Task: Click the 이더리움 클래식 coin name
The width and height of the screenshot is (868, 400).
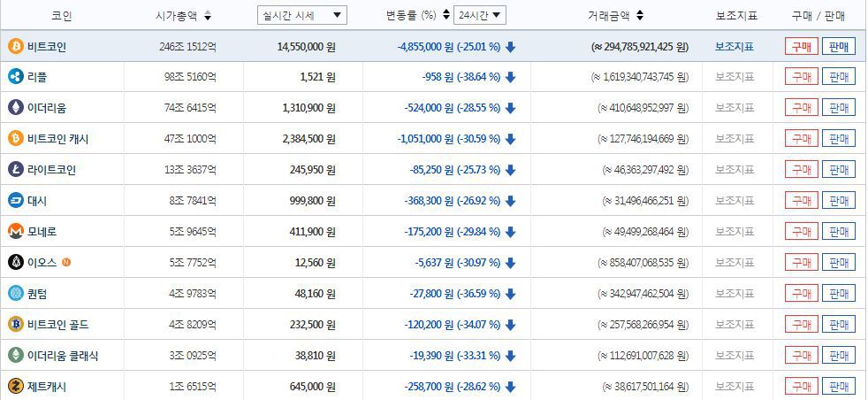Action: point(63,356)
